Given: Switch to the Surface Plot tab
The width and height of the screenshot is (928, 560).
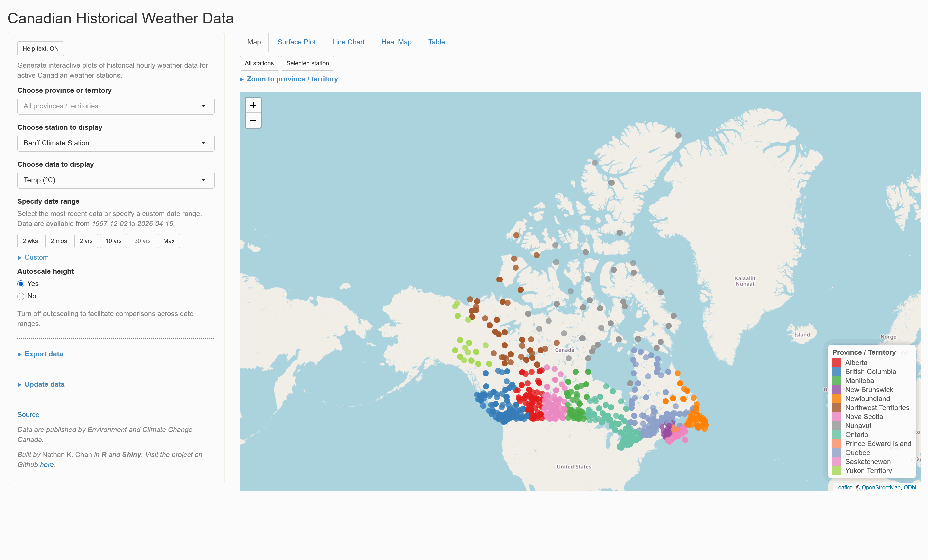Looking at the screenshot, I should (x=296, y=42).
